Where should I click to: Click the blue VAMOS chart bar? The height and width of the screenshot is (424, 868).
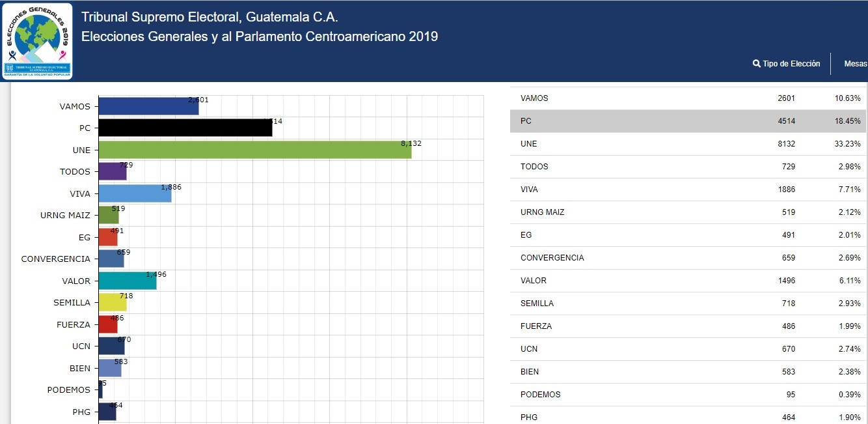148,106
